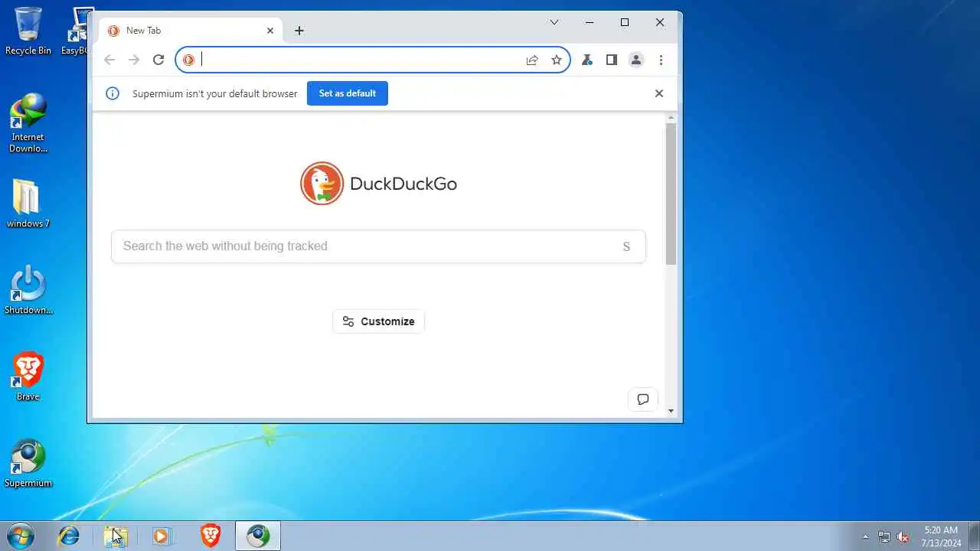Bookmark this tab with the star icon
Image resolution: width=980 pixels, height=551 pixels.
(x=557, y=60)
